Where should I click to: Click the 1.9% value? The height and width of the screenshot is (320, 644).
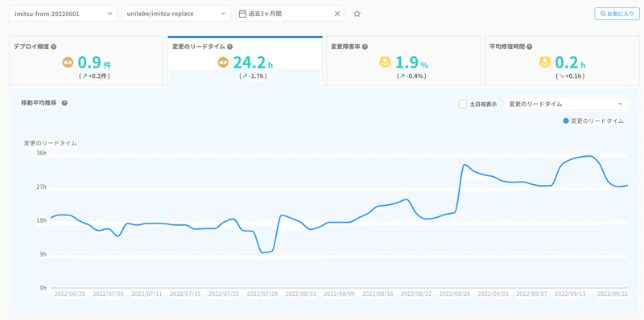pos(412,63)
